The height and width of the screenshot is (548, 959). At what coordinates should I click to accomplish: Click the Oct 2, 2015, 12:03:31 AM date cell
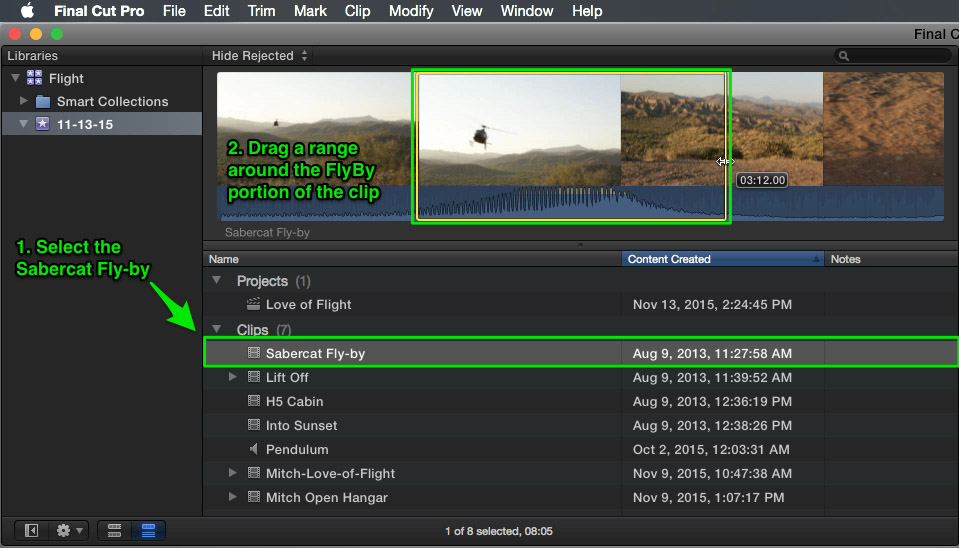coord(711,450)
